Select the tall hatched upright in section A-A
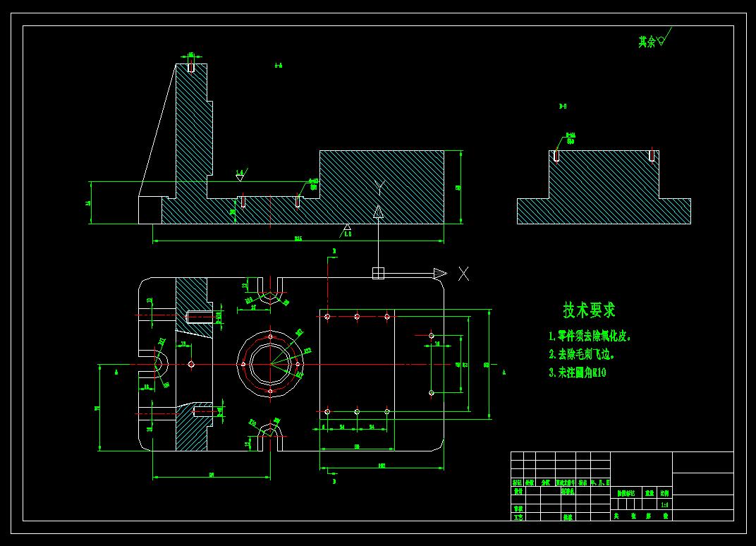 coord(194,131)
